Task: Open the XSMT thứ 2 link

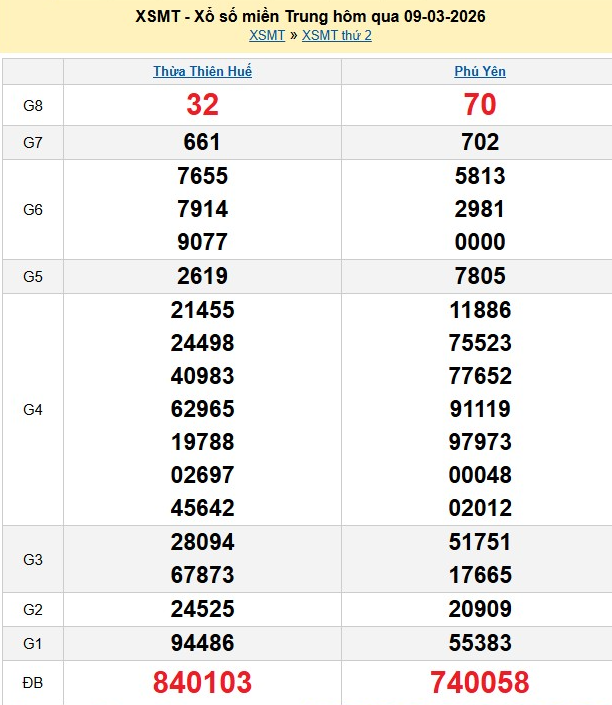Action: coord(336,35)
